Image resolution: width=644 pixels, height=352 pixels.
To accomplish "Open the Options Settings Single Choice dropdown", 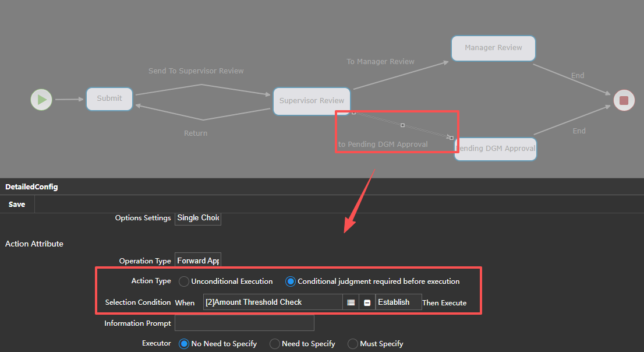I will 198,218.
